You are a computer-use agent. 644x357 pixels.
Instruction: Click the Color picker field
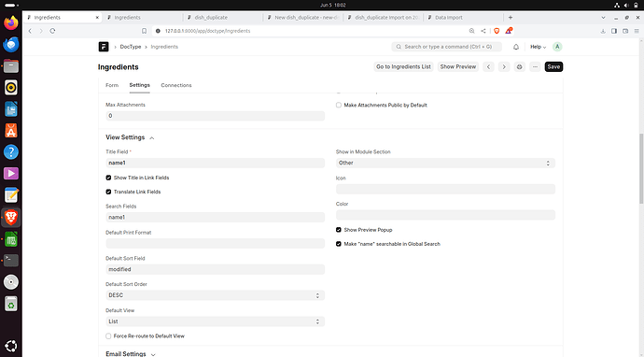[445, 215]
